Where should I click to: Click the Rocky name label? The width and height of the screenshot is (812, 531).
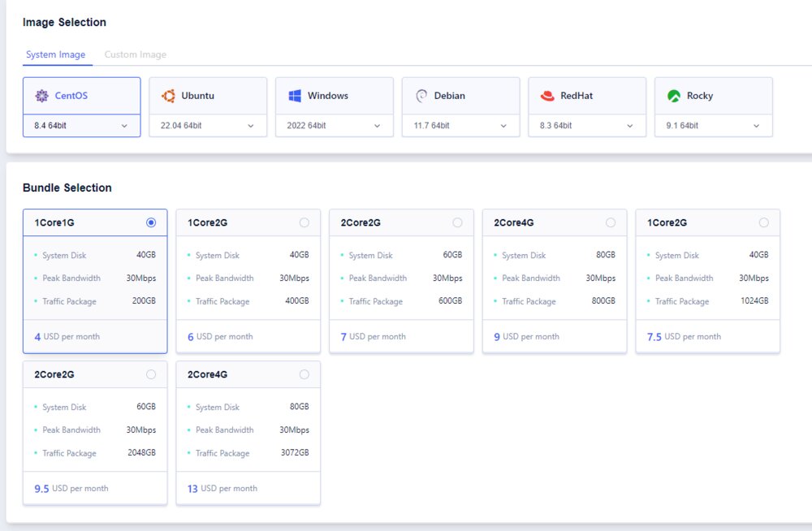pos(700,95)
